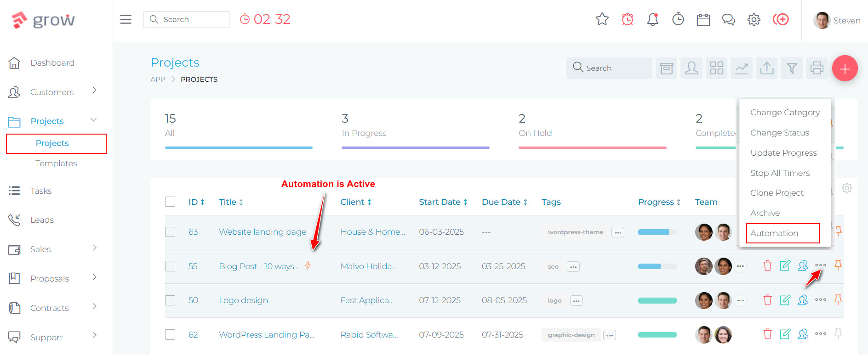Click the progress bar of project 63
Viewport: 868px width, 355px height.
(x=657, y=232)
